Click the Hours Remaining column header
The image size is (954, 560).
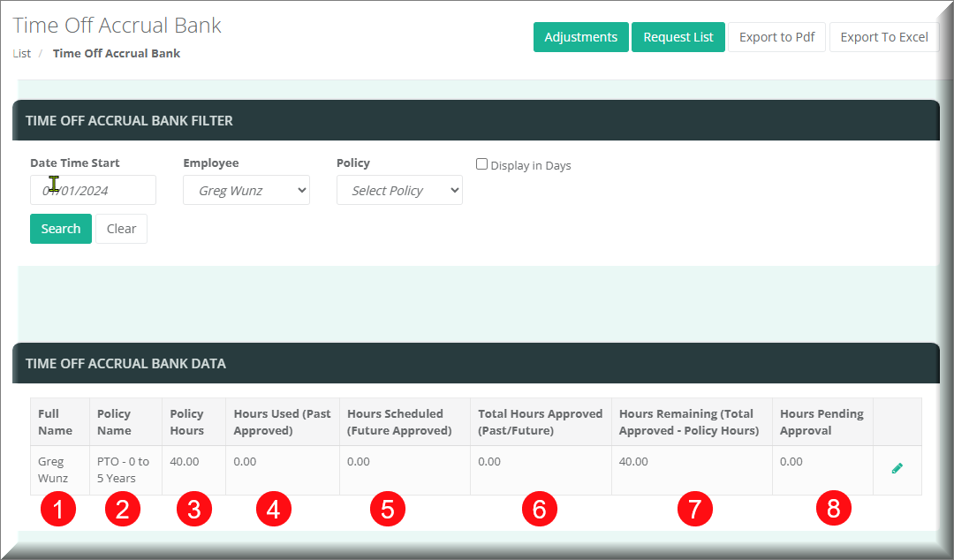click(x=688, y=422)
